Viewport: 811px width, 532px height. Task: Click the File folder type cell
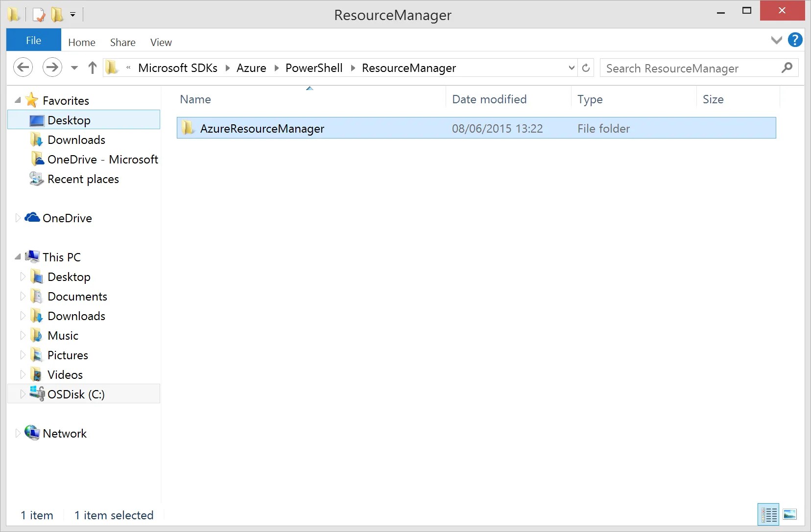click(x=603, y=129)
